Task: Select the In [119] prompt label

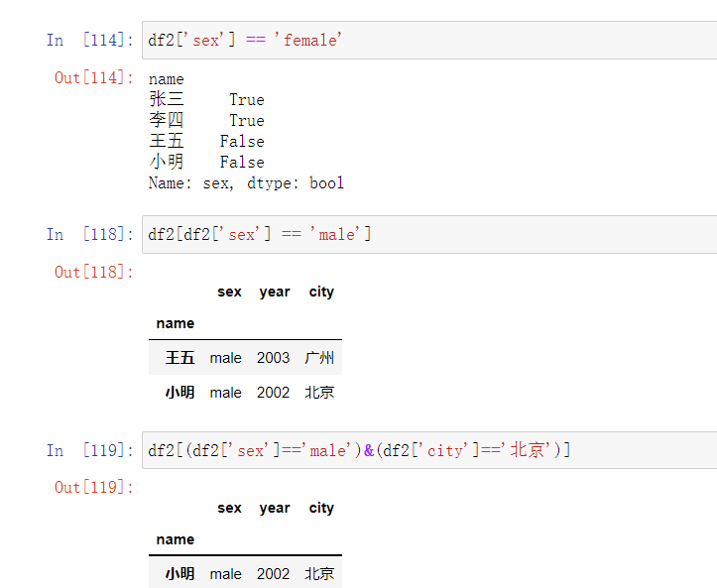Action: (x=90, y=450)
